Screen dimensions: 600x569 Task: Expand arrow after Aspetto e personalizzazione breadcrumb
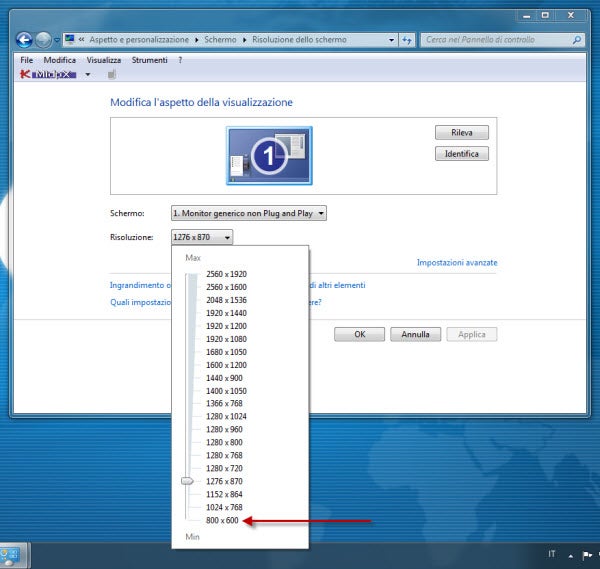coord(196,40)
